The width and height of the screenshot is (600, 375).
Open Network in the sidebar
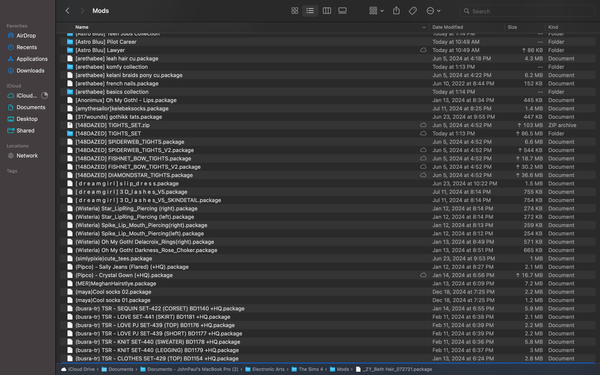pos(27,156)
